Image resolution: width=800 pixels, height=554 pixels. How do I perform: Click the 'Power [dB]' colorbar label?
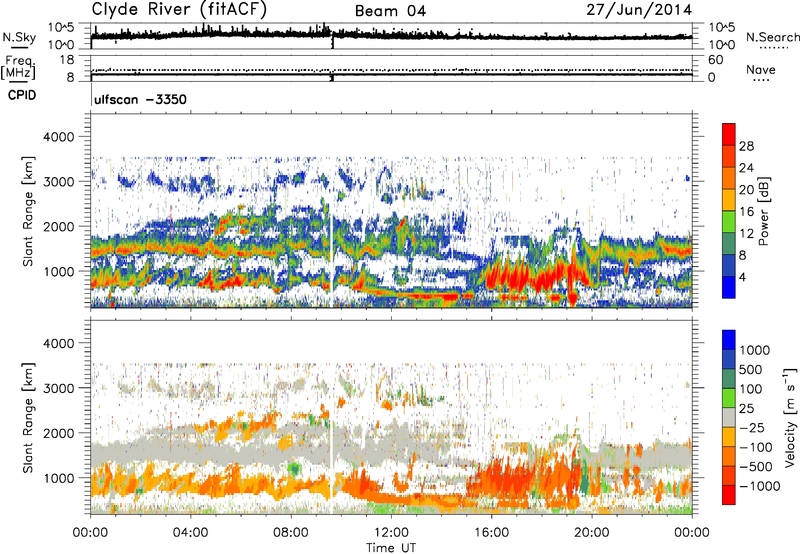tap(763, 211)
